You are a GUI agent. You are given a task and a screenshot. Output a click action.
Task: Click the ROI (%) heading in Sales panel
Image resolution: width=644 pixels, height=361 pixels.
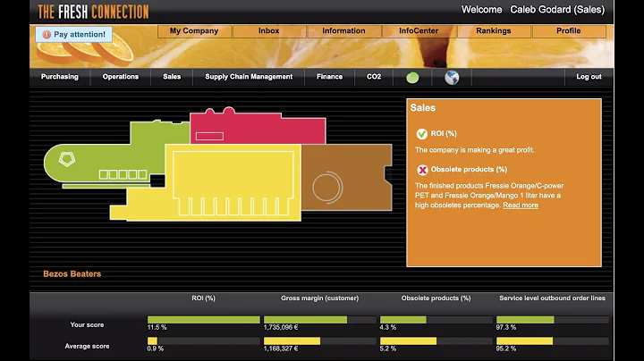[x=444, y=134]
